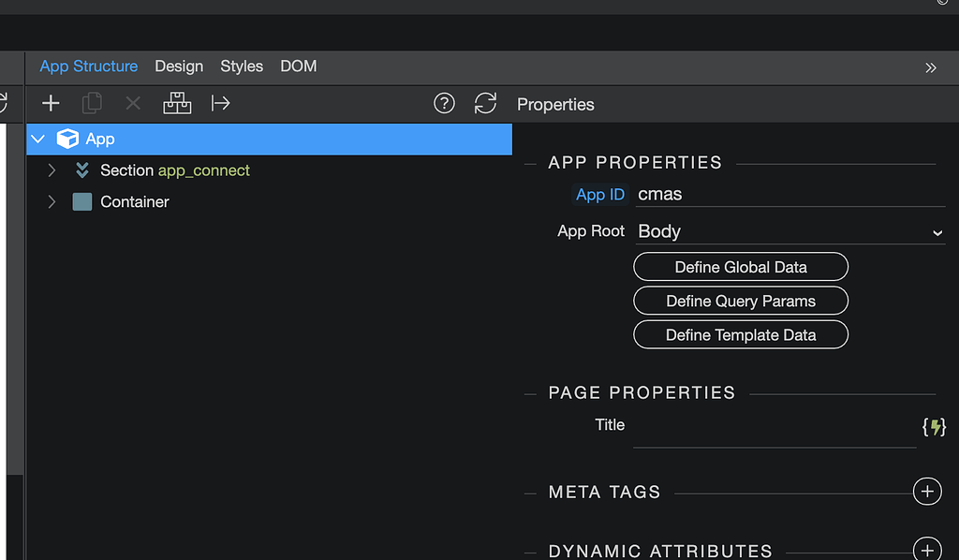
Task: Open the dynamic data picker for Title
Action: (x=934, y=426)
